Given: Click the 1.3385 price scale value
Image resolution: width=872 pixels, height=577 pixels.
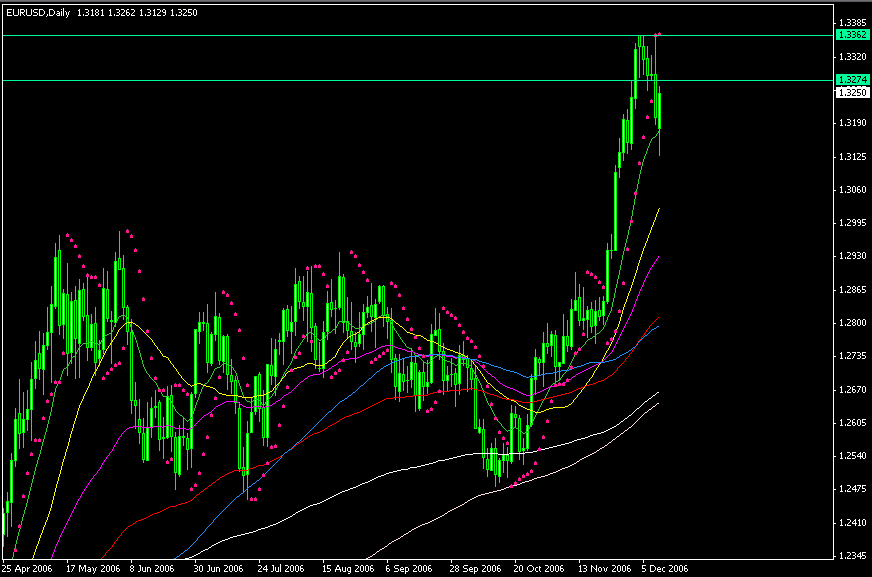Looking at the screenshot, I should tap(853, 23).
